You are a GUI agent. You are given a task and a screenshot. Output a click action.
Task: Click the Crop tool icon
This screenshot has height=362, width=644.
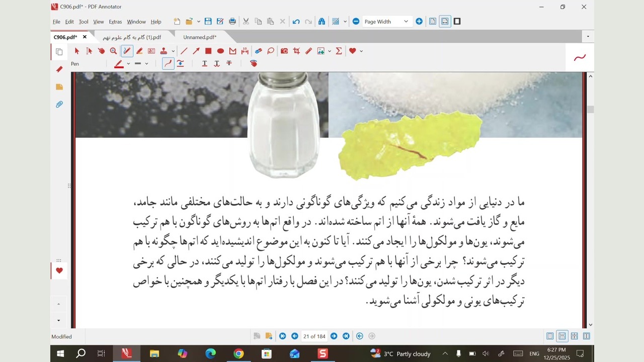coord(296,51)
